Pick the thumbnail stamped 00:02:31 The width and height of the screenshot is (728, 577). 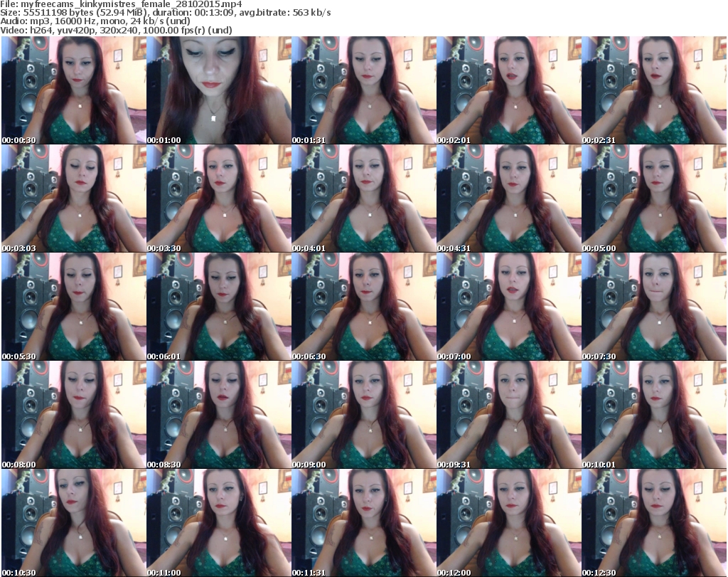pos(654,90)
